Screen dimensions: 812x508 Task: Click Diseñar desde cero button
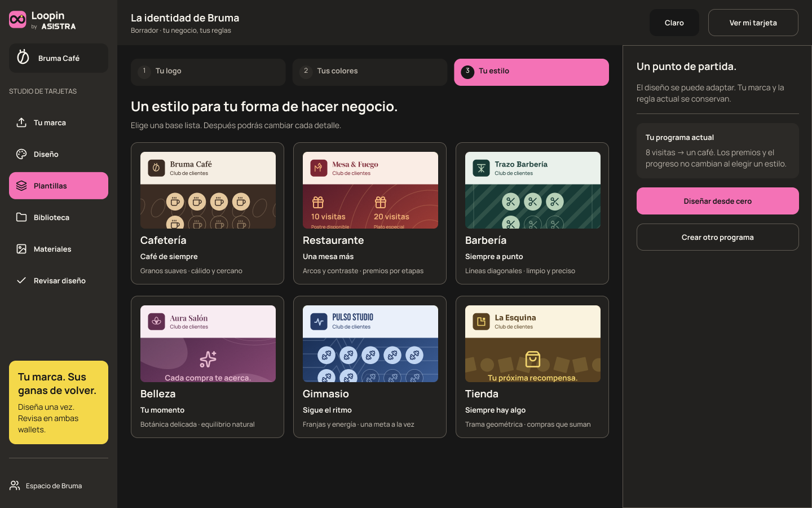[x=718, y=201]
